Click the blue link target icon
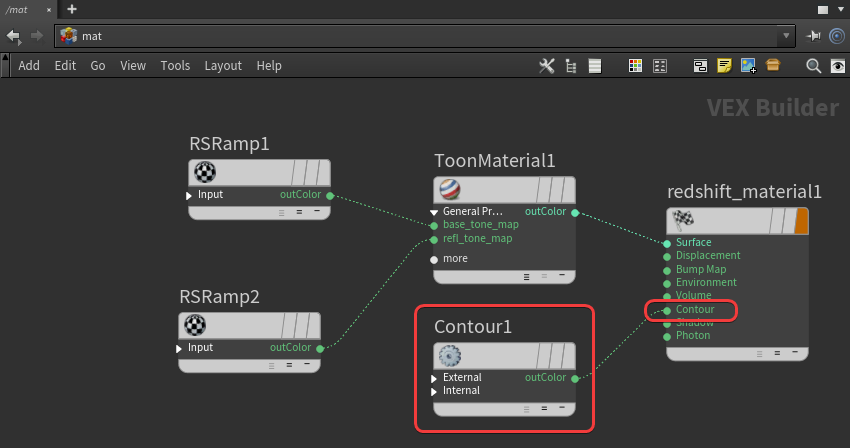 pos(837,36)
